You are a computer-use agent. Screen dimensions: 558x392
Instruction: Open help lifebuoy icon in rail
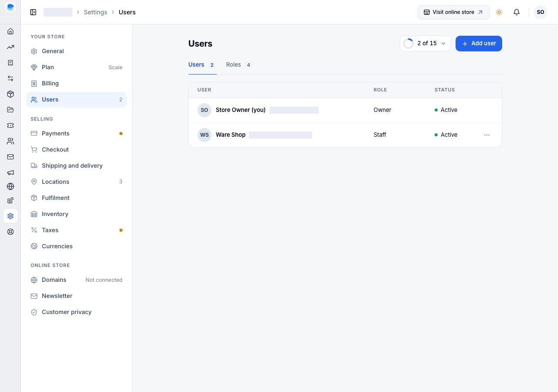click(x=10, y=232)
